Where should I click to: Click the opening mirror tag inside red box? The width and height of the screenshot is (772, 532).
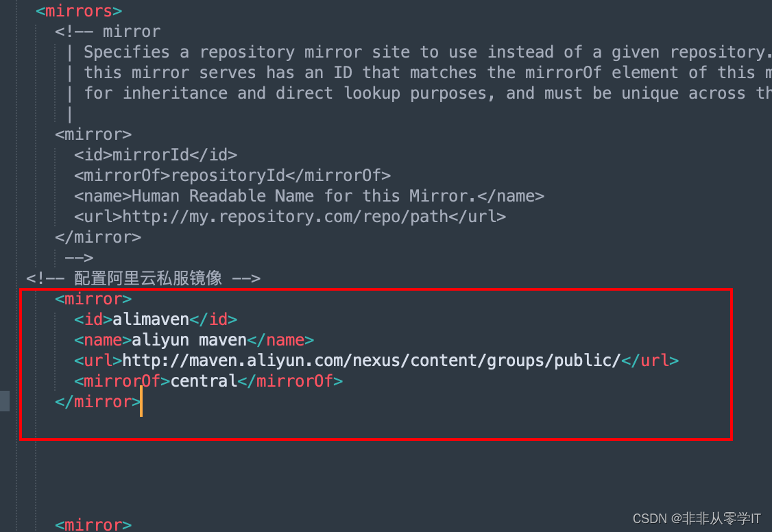click(93, 299)
